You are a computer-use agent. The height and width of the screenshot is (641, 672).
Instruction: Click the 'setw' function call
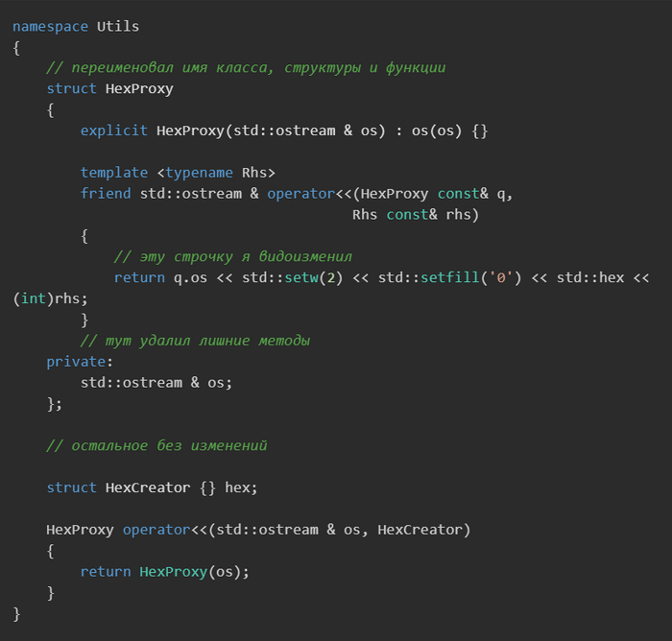pyautogui.click(x=301, y=277)
